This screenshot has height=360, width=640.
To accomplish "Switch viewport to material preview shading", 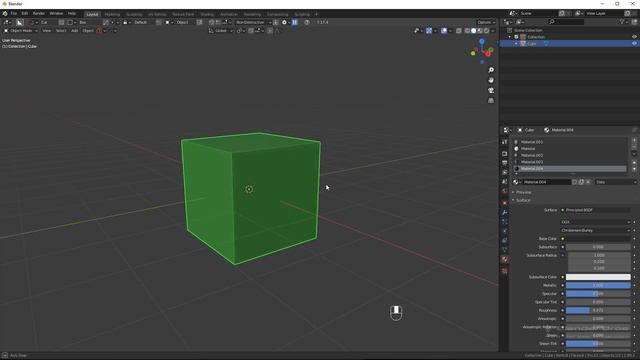I will pos(480,31).
